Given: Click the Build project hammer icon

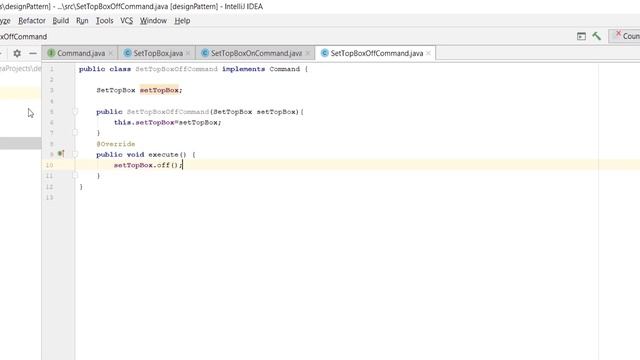Looking at the screenshot, I should pyautogui.click(x=597, y=36).
